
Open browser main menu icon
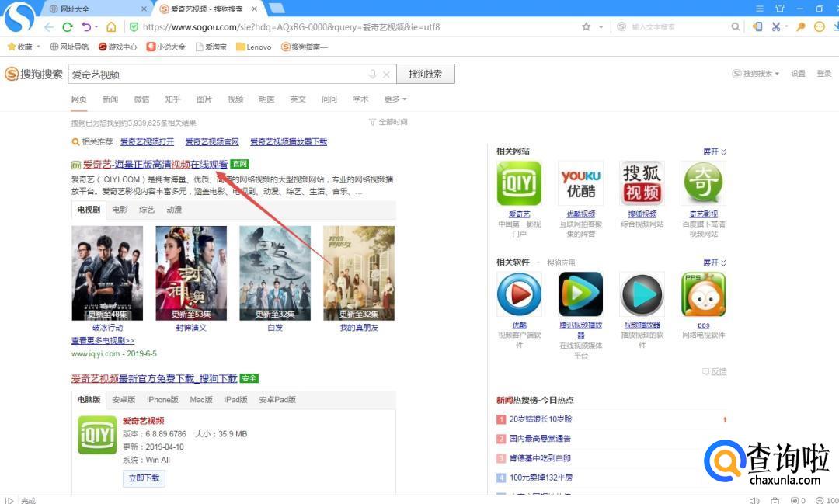[760, 9]
